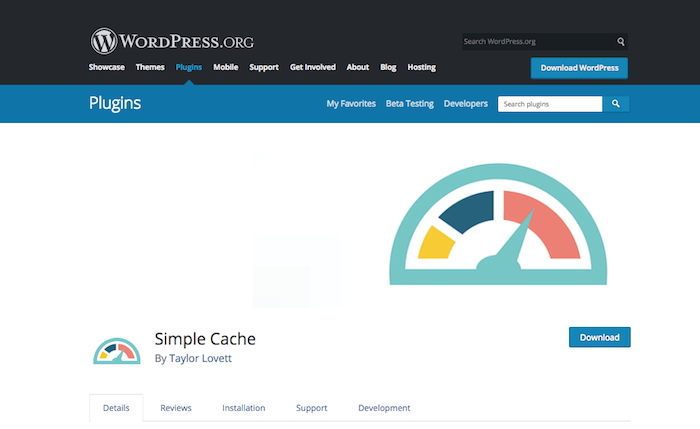Focus the Search plugins field
This screenshot has height=429, width=700.
(x=550, y=104)
